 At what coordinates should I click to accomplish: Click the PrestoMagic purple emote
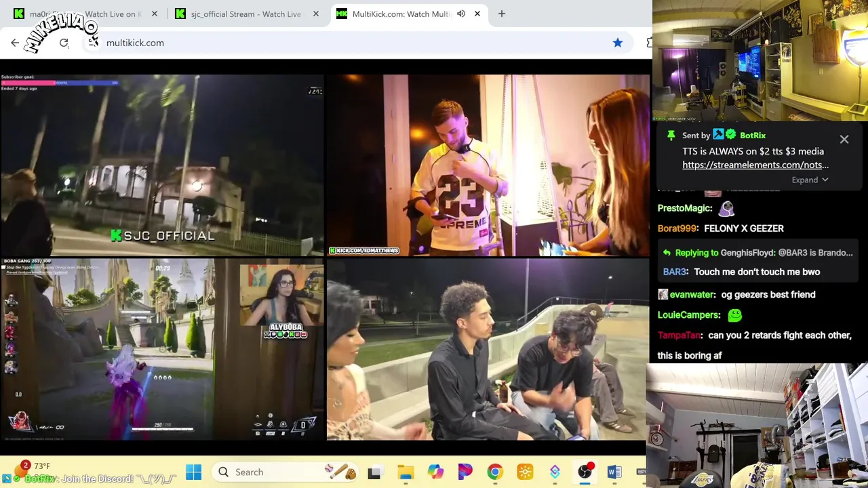click(726, 209)
